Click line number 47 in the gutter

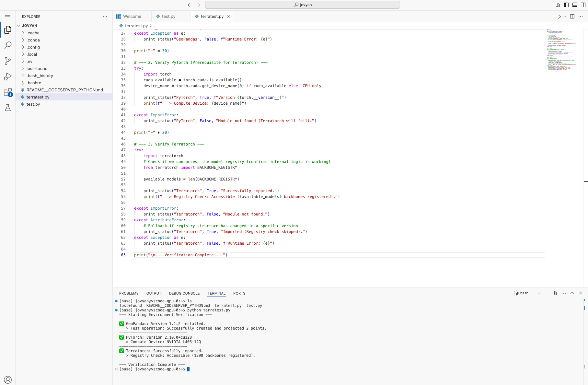coord(123,150)
